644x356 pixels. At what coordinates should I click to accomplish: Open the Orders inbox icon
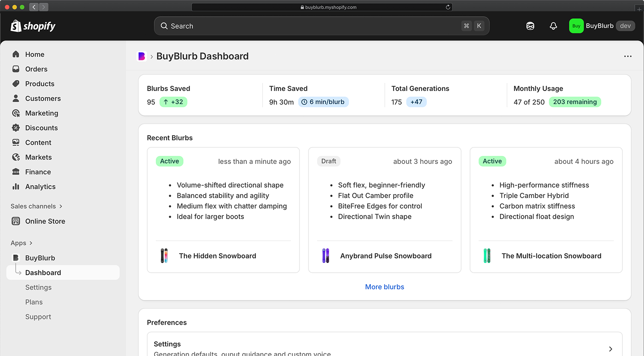(x=16, y=69)
